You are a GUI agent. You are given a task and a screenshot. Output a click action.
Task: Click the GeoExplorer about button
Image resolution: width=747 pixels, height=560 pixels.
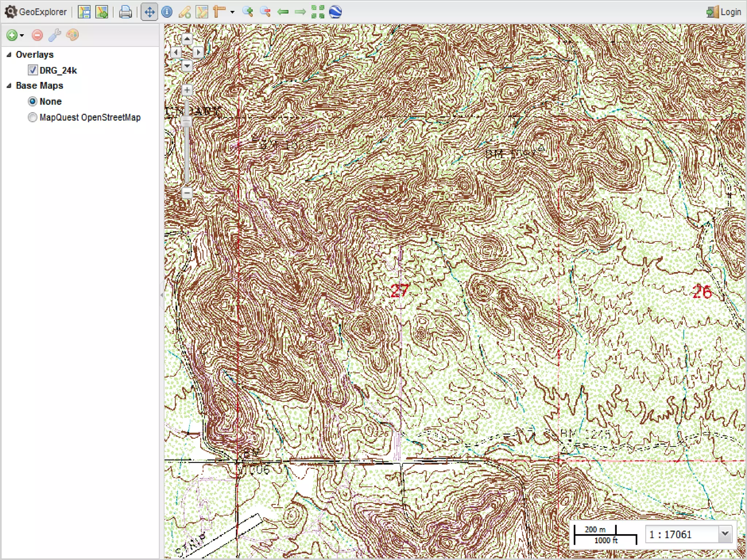(x=36, y=12)
